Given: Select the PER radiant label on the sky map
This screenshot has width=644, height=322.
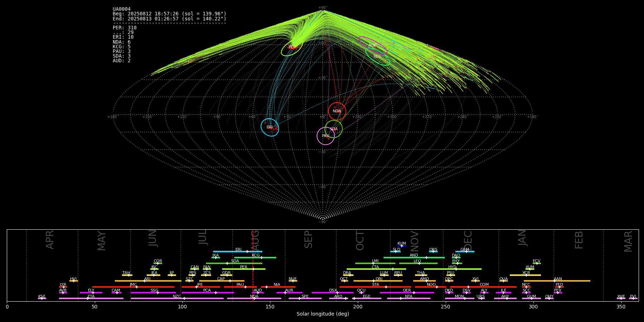Looking at the screenshot, I should point(292,47).
